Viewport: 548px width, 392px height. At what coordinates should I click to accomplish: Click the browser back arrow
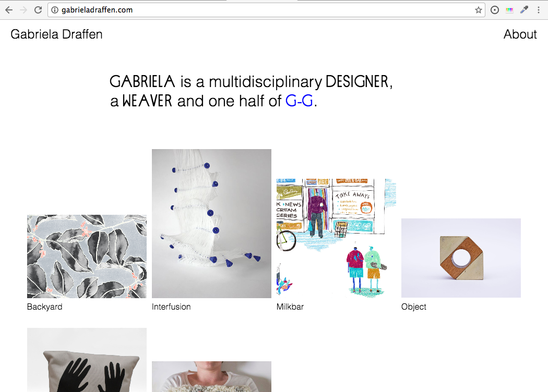9,10
